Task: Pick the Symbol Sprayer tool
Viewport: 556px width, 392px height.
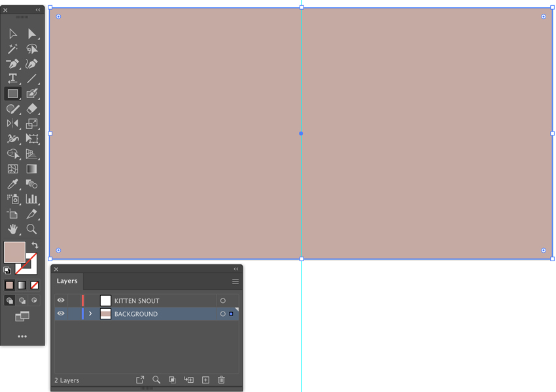Action: 13,199
